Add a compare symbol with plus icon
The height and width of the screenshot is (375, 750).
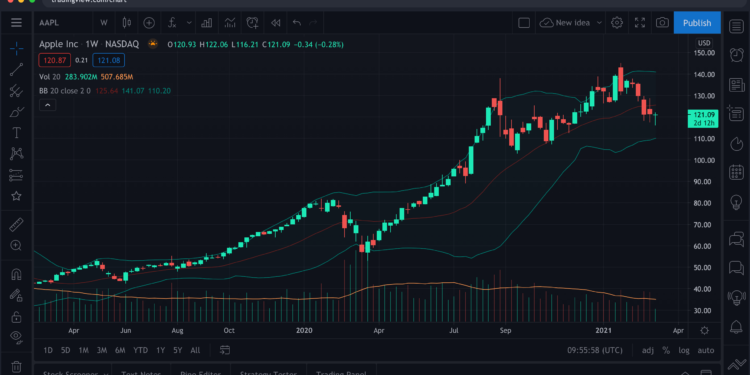pyautogui.click(x=149, y=22)
